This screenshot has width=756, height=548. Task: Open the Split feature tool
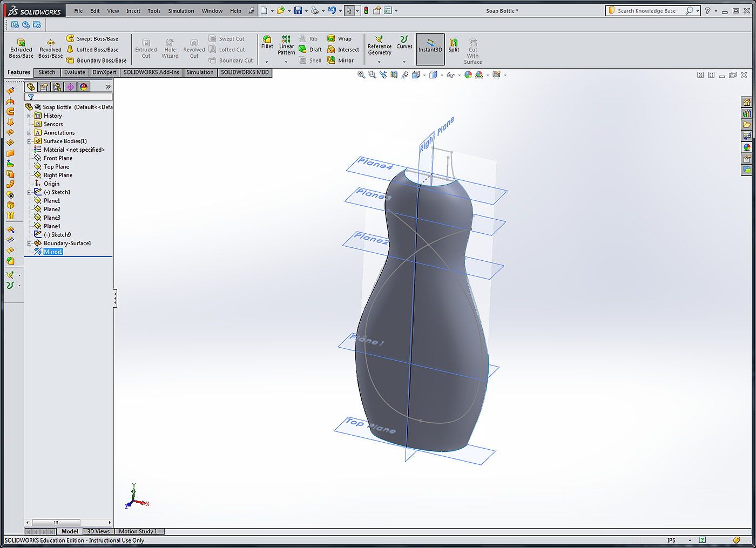pos(454,45)
